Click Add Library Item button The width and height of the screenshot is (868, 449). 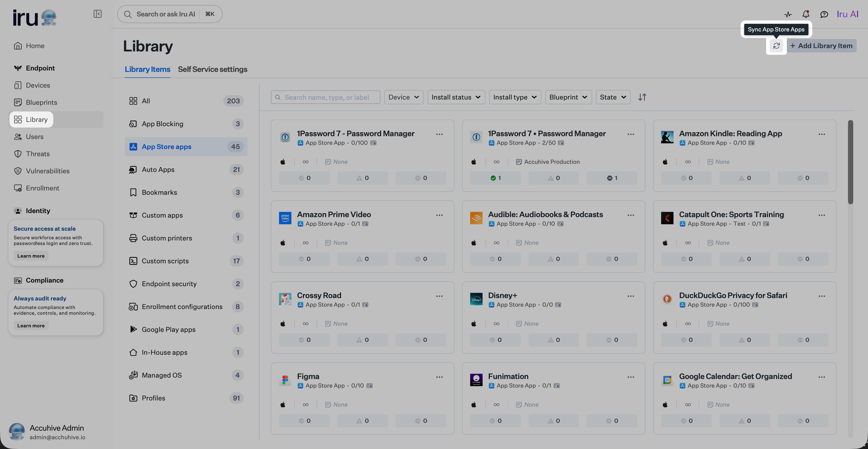(x=822, y=46)
